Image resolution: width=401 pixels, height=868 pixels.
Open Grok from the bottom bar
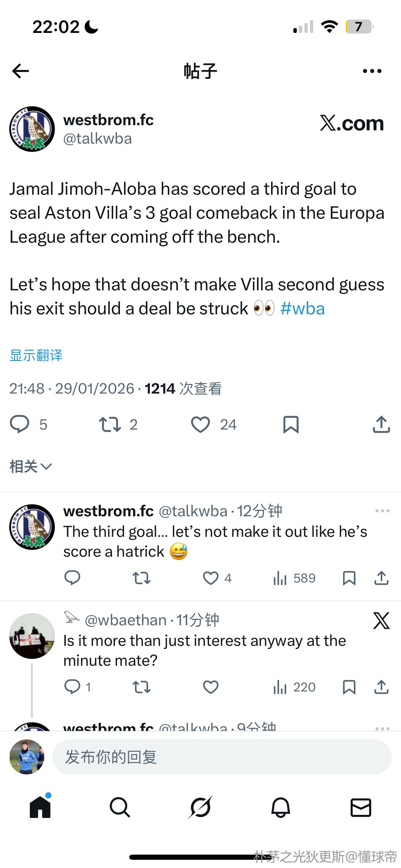tap(200, 807)
